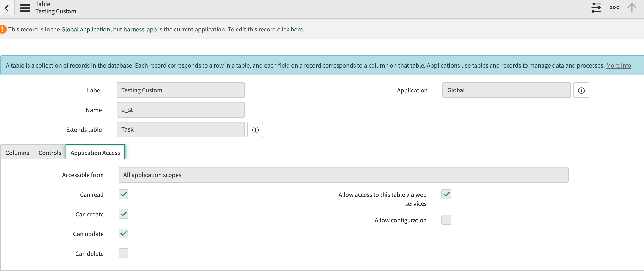Toggle the Can read checkbox

[123, 194]
